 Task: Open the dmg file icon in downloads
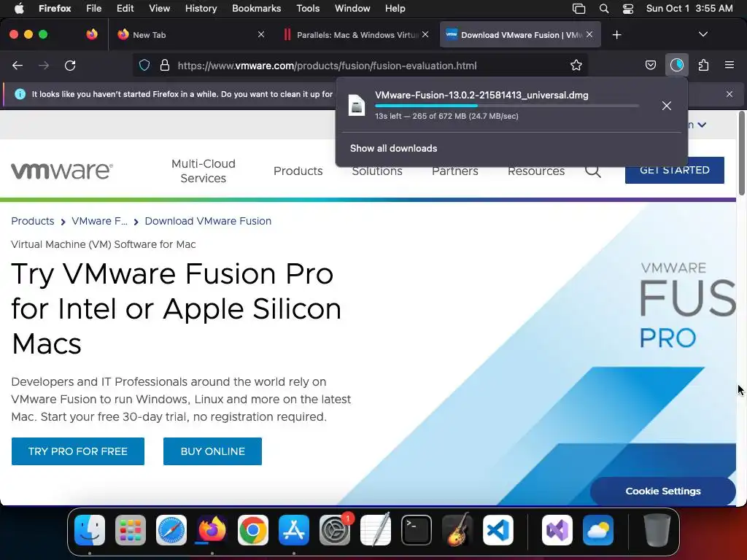[x=357, y=105]
